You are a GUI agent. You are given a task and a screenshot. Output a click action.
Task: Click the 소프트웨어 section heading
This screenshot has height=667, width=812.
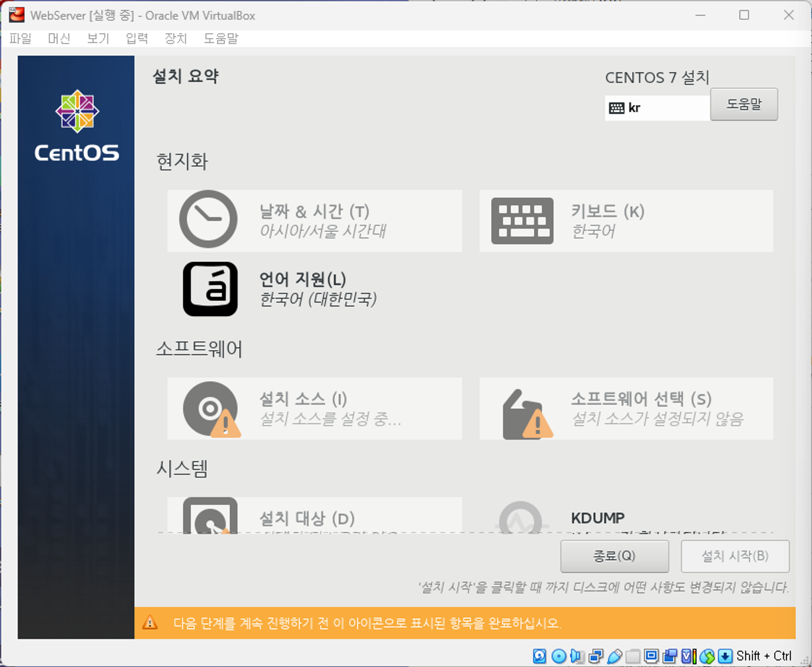click(x=199, y=349)
